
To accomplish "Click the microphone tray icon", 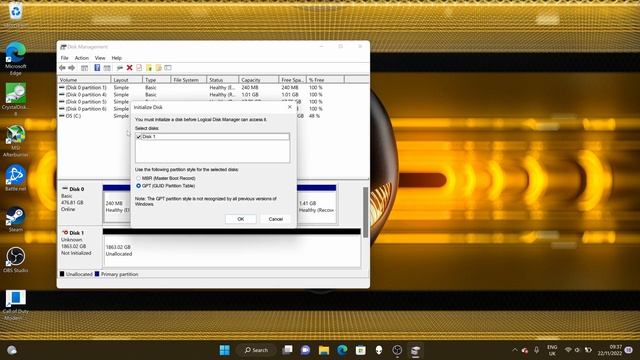I will pyautogui.click(x=536, y=350).
